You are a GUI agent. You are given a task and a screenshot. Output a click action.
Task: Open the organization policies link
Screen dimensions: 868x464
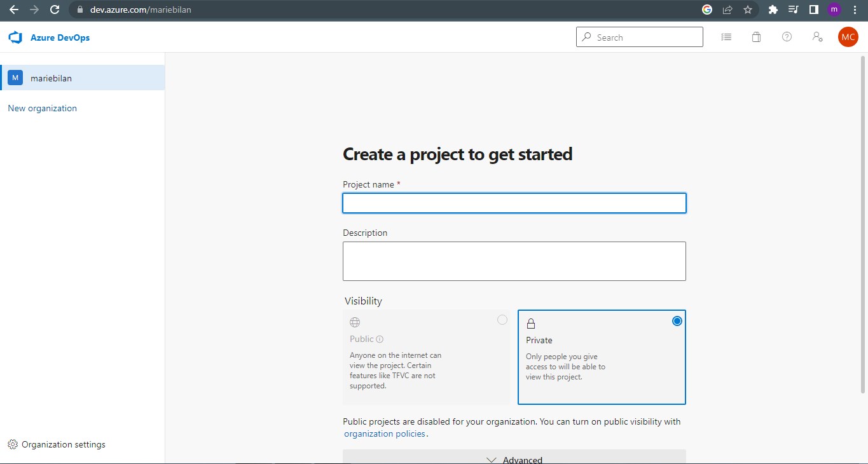384,433
